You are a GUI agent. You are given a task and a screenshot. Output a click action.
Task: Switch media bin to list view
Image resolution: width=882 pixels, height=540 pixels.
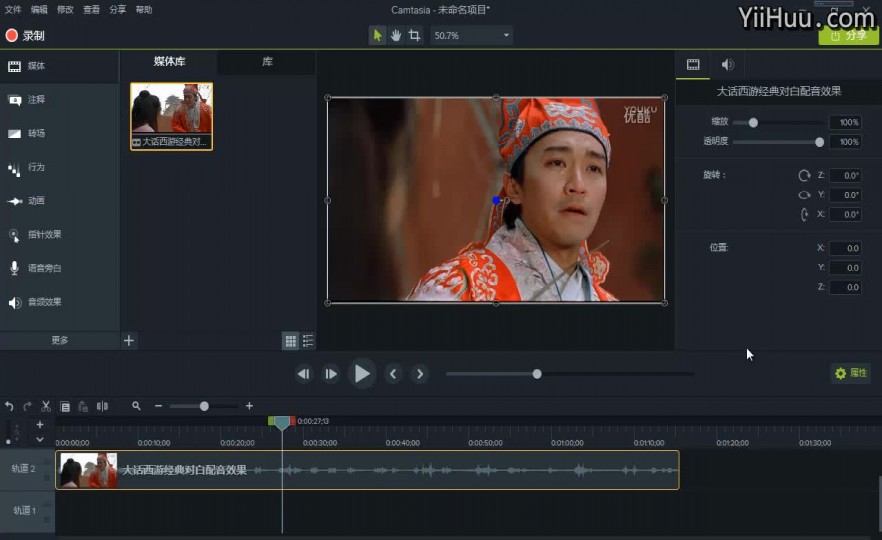tap(308, 340)
